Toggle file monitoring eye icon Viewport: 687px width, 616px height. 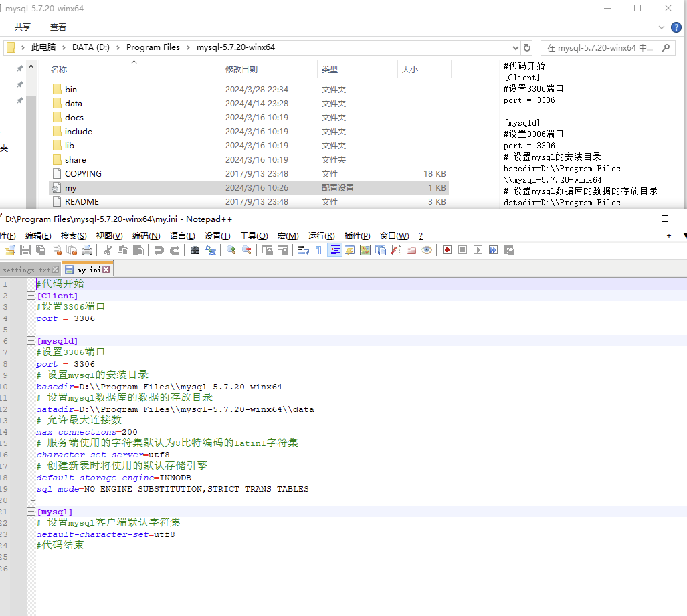(x=427, y=250)
